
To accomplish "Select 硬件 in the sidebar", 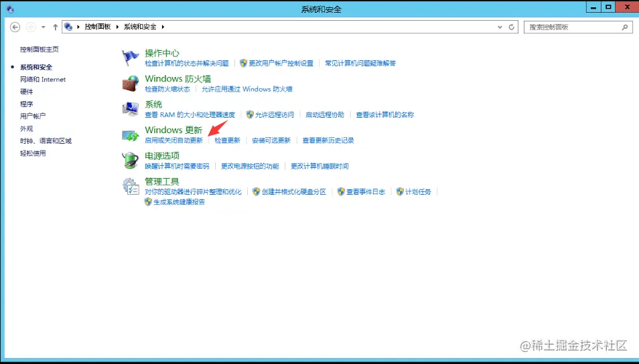I will [x=27, y=92].
